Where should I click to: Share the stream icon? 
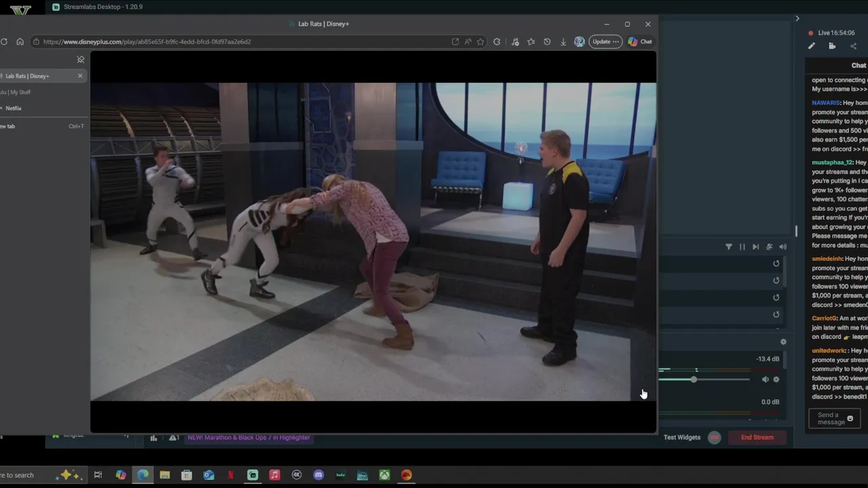click(853, 46)
